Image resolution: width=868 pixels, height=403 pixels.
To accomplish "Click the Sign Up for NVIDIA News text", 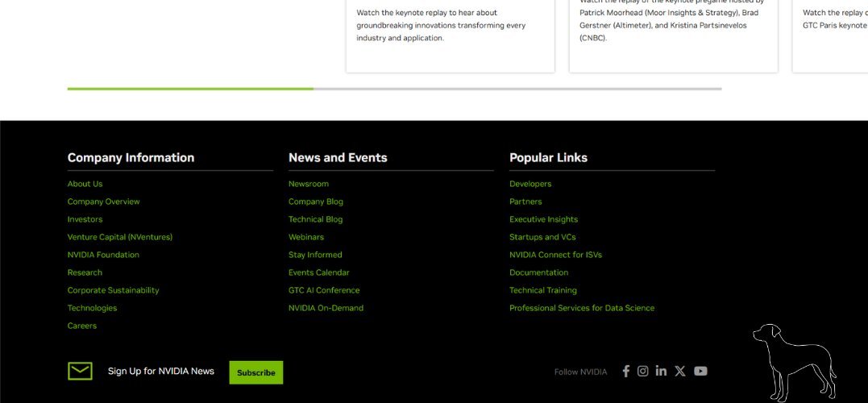I will click(x=161, y=371).
